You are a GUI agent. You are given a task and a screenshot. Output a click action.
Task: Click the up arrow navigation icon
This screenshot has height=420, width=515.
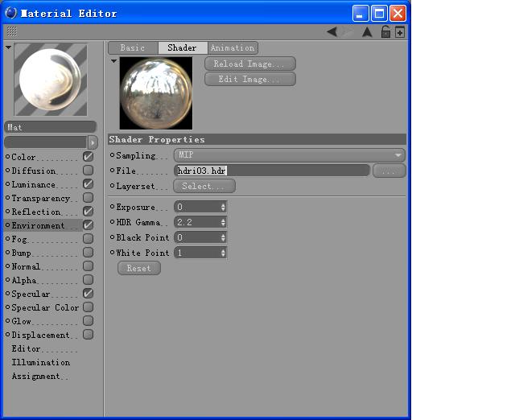367,32
